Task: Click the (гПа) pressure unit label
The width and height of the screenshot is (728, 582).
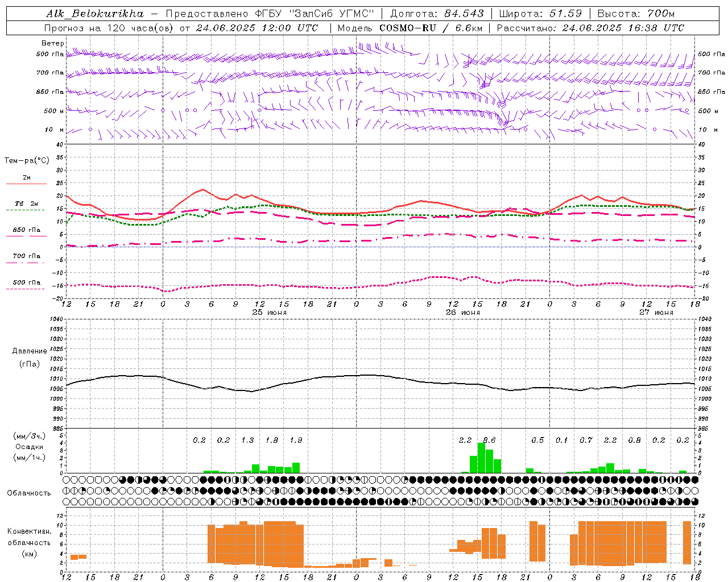Action: click(x=30, y=364)
